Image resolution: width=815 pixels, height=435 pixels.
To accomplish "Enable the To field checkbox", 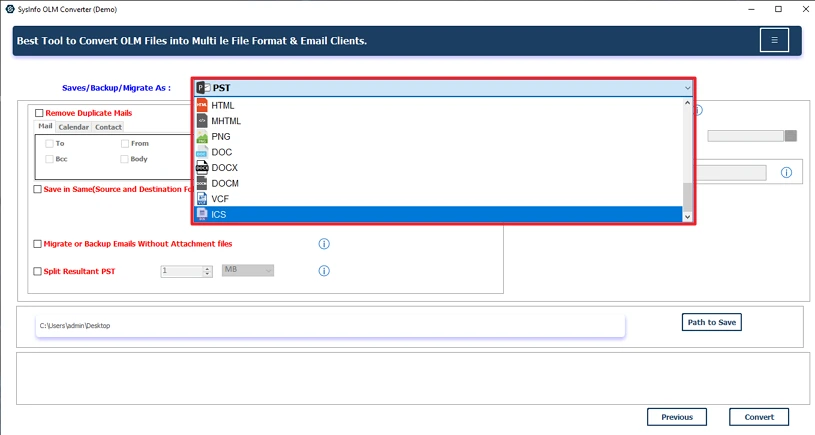I will (x=49, y=143).
